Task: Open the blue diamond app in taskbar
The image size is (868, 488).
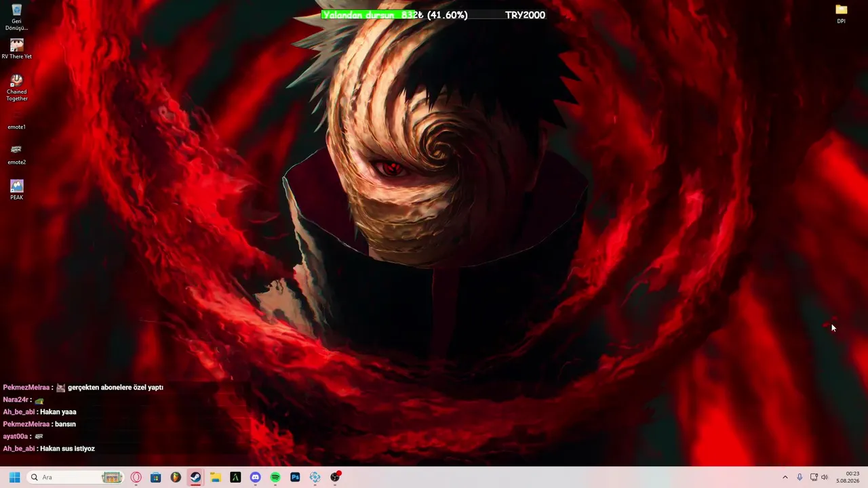Action: point(315,477)
